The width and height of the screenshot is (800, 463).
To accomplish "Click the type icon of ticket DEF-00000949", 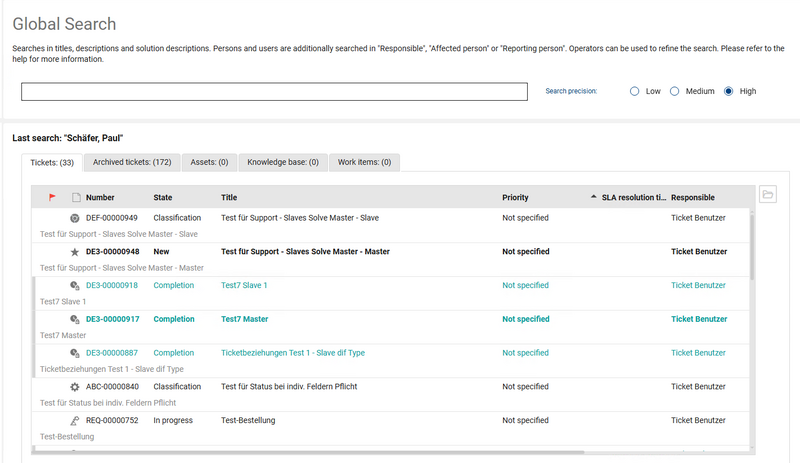I will 75,218.
